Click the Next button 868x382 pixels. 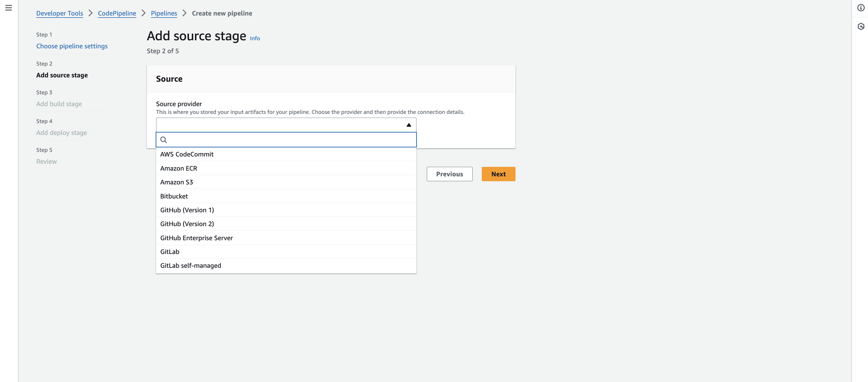[498, 174]
